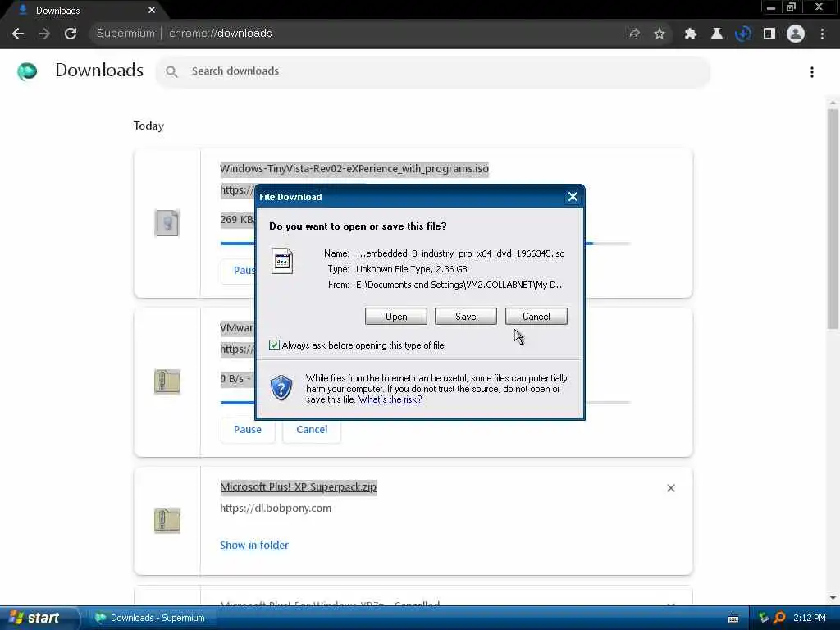Select the Downloads browser tab

point(80,10)
